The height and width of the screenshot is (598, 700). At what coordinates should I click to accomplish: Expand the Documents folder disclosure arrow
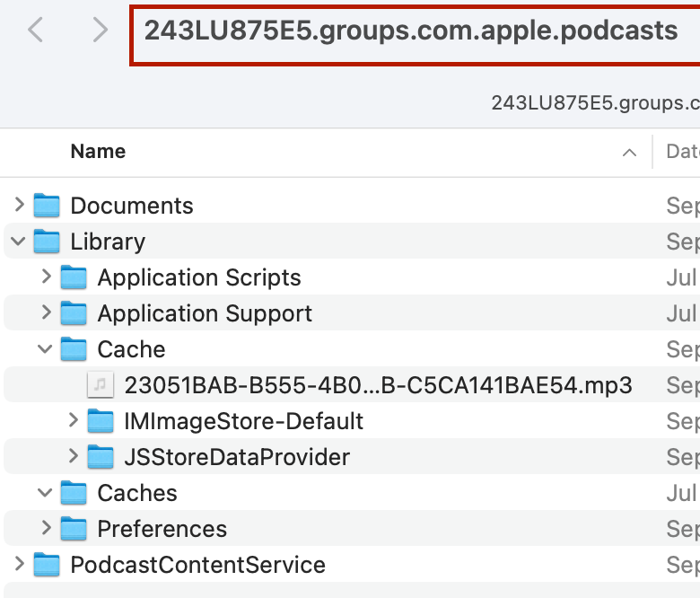(x=19, y=205)
